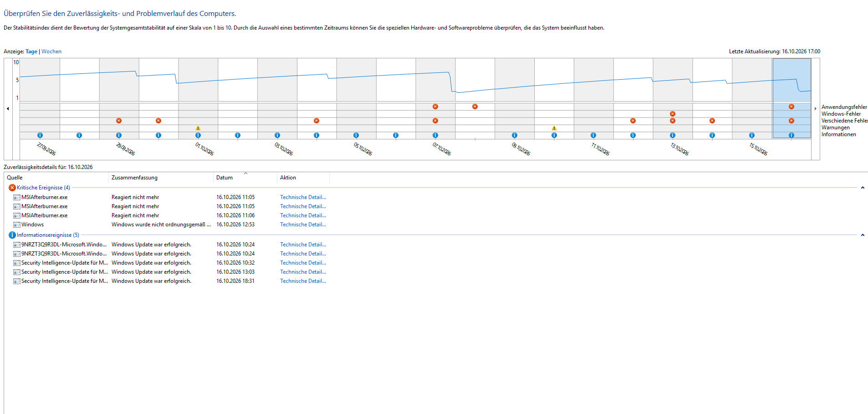Collapse the Informationsereignisse group arrow
The image size is (868, 414).
863,235
